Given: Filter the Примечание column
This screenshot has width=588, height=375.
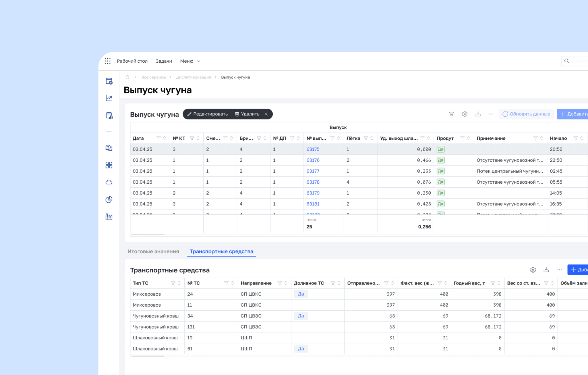Looking at the screenshot, I should click(x=535, y=138).
